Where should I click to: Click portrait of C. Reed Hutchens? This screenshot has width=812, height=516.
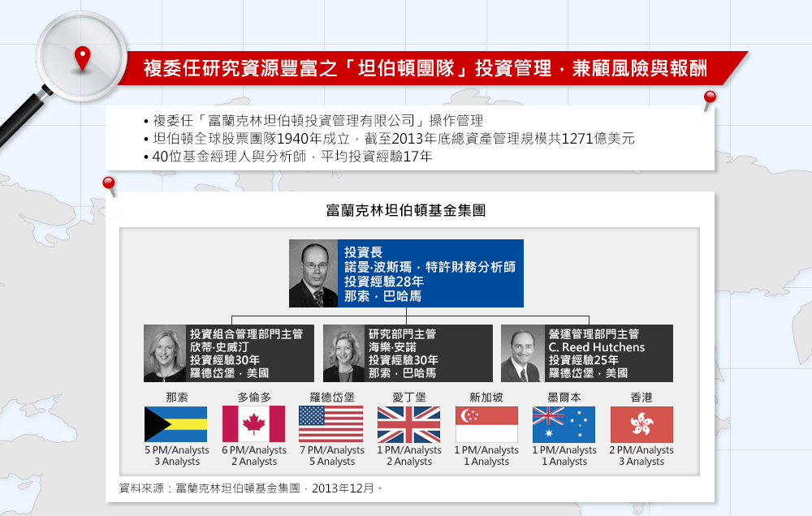[522, 354]
